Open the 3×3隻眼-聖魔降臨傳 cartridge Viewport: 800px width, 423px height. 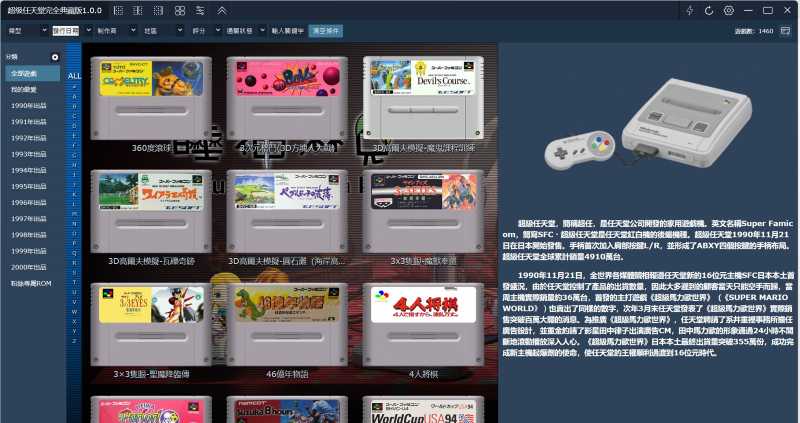(151, 325)
